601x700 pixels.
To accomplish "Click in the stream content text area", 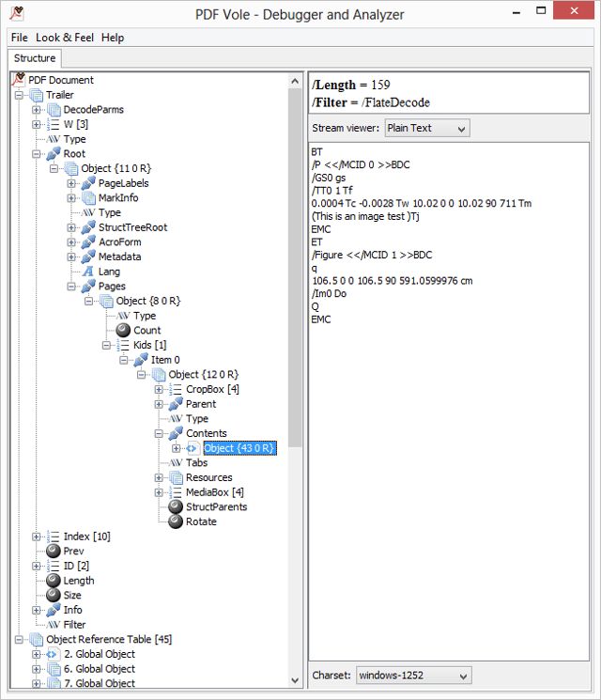I will click(x=449, y=402).
